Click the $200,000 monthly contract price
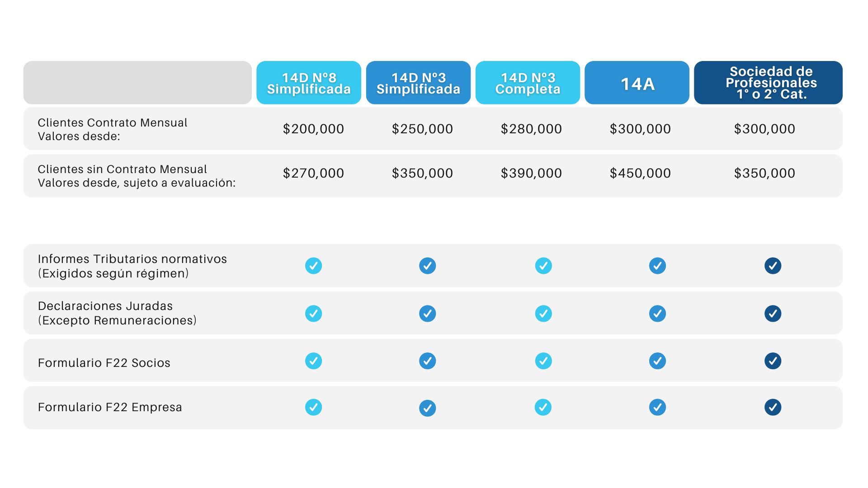The image size is (868, 488). point(313,129)
